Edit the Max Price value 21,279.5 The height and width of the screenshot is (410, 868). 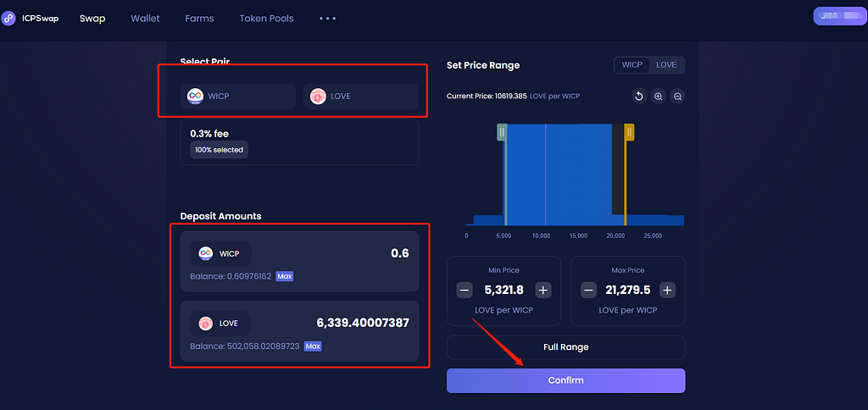click(x=628, y=290)
